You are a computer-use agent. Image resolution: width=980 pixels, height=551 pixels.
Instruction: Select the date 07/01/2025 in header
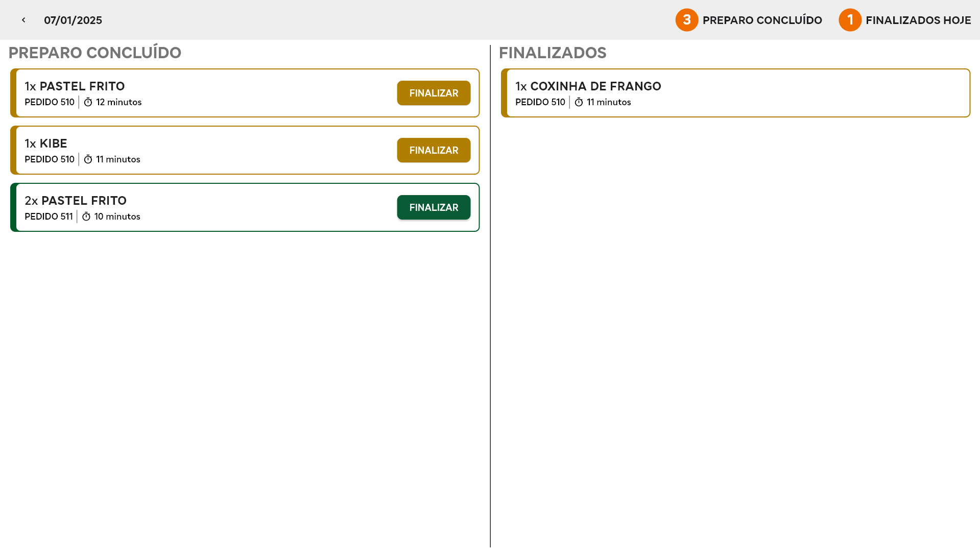[73, 20]
